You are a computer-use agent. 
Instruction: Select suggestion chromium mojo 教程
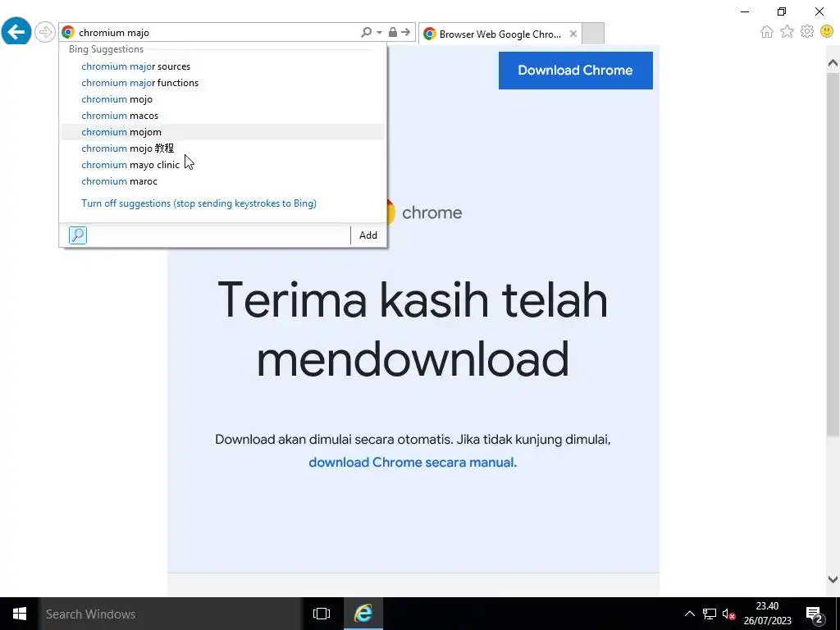pos(222,148)
